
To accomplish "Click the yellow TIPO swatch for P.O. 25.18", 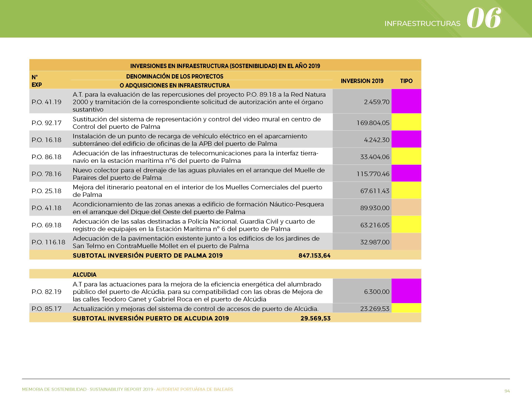I will [406, 190].
